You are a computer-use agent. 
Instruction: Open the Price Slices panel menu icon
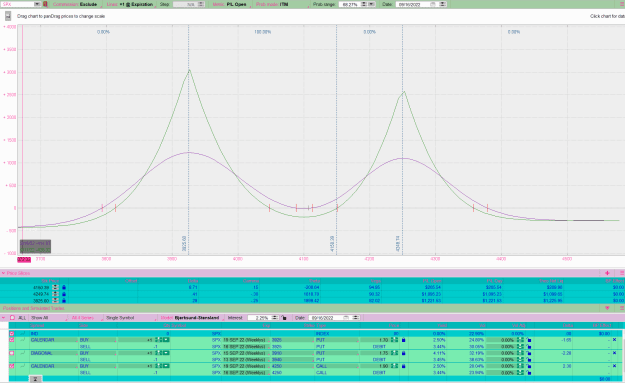coord(621,273)
